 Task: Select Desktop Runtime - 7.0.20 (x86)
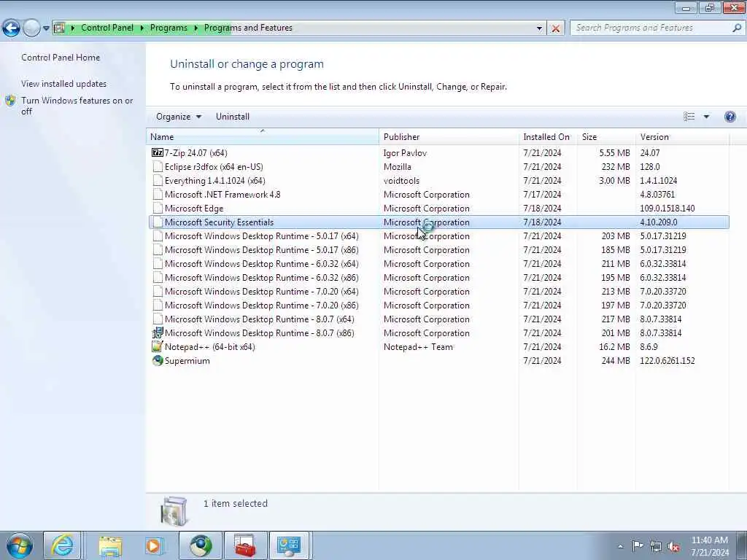tap(438, 306)
